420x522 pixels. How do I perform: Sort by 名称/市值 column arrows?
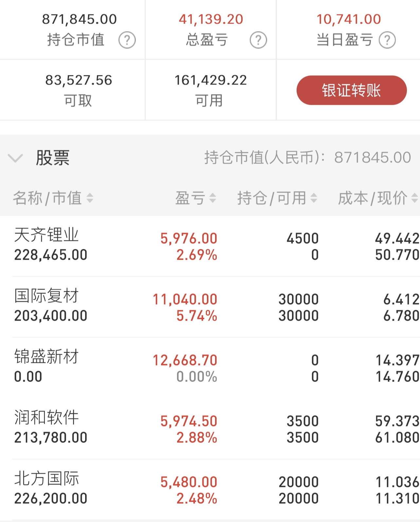[90, 198]
